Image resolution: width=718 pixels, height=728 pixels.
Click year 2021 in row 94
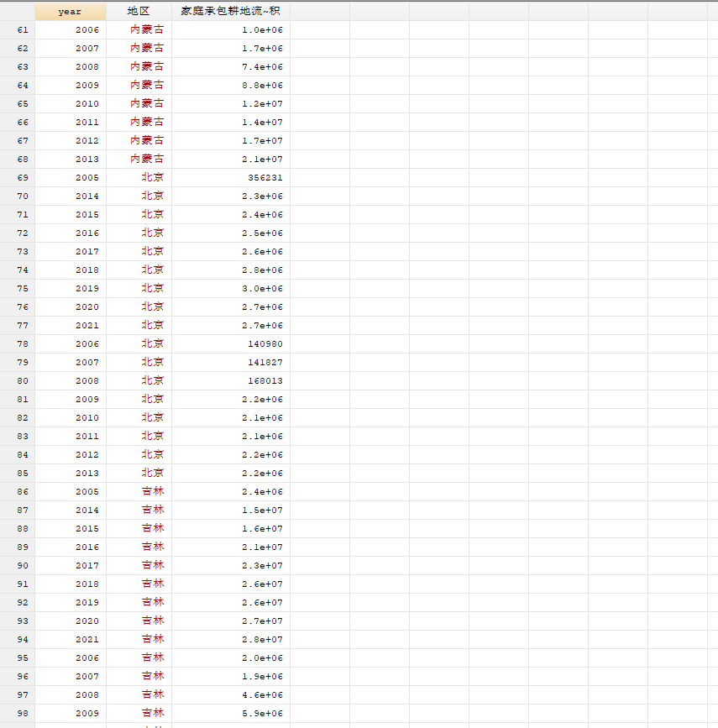pyautogui.click(x=86, y=639)
